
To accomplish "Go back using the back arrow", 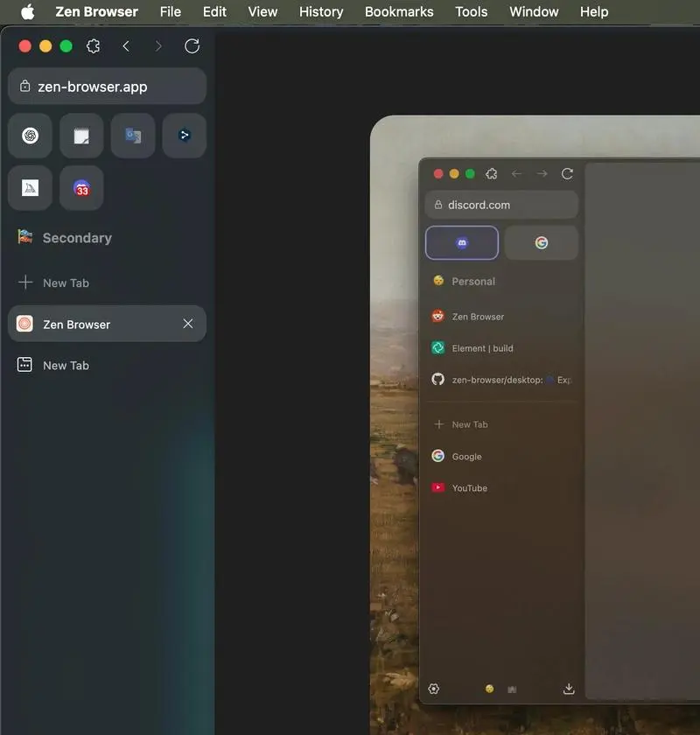I will click(126, 45).
